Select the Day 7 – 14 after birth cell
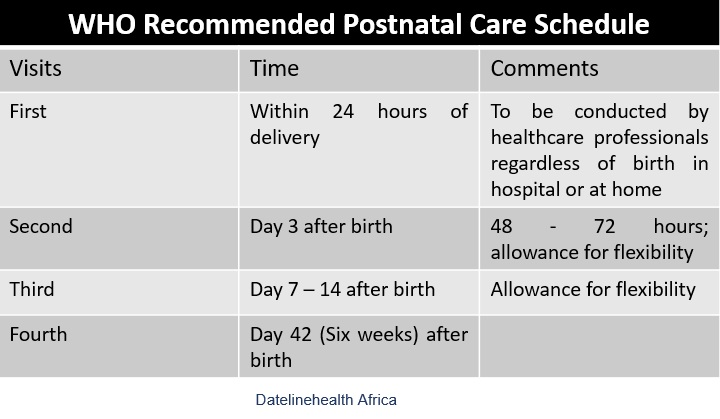Image resolution: width=720 pixels, height=419 pixels. (x=359, y=292)
